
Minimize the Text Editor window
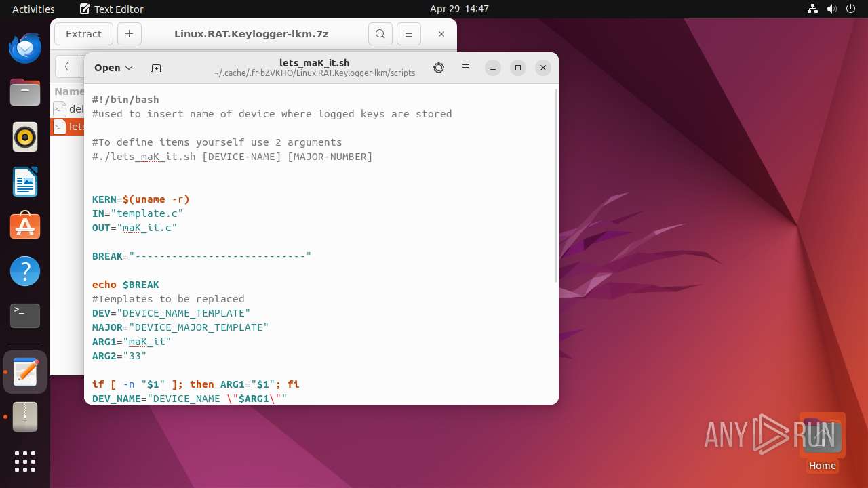(x=493, y=68)
